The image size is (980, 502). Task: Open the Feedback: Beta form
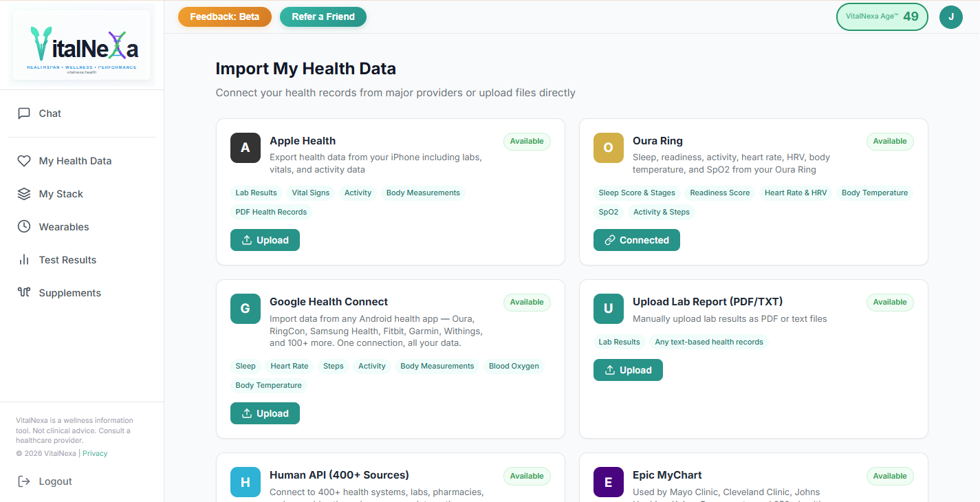[225, 17]
